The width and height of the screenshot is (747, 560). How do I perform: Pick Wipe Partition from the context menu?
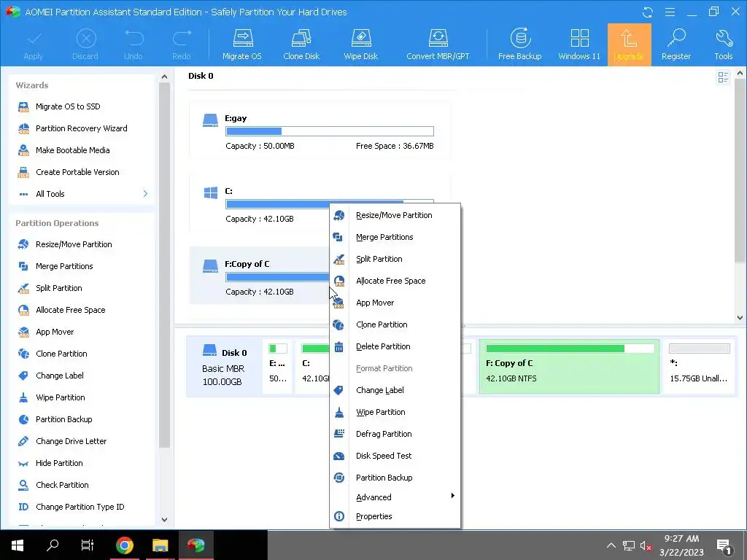click(x=395, y=413)
